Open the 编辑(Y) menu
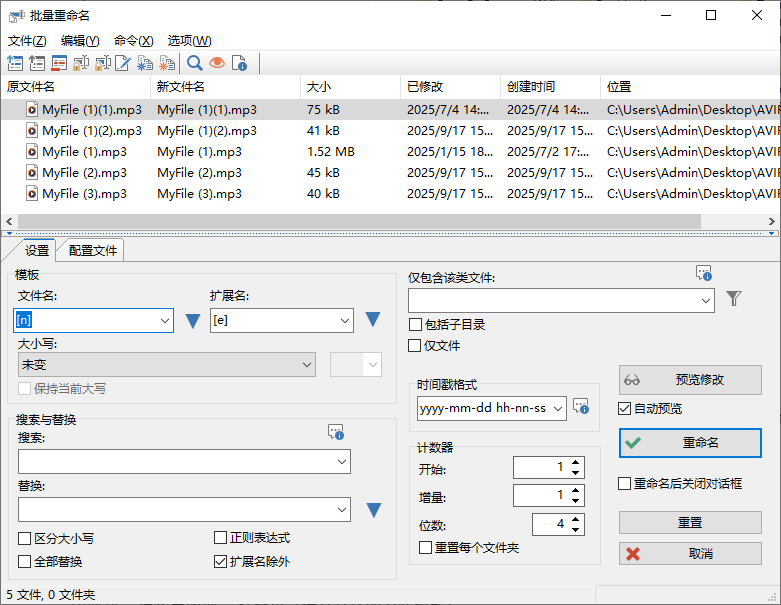 [80, 41]
